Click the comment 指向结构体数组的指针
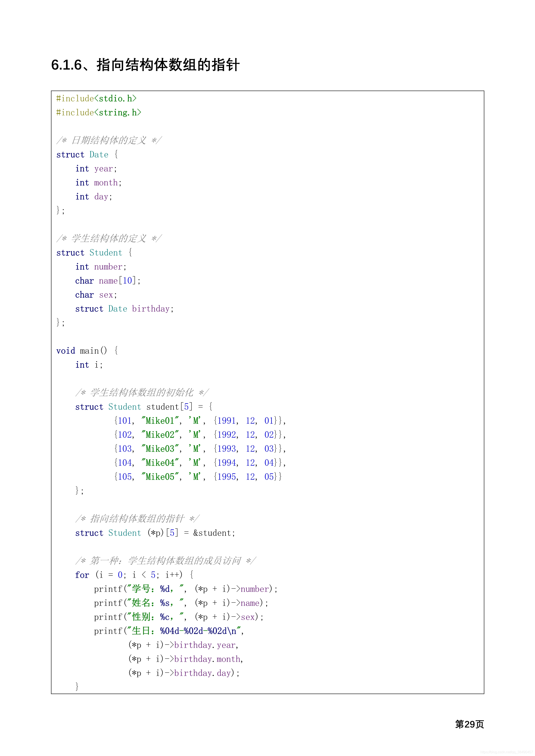 tap(137, 519)
